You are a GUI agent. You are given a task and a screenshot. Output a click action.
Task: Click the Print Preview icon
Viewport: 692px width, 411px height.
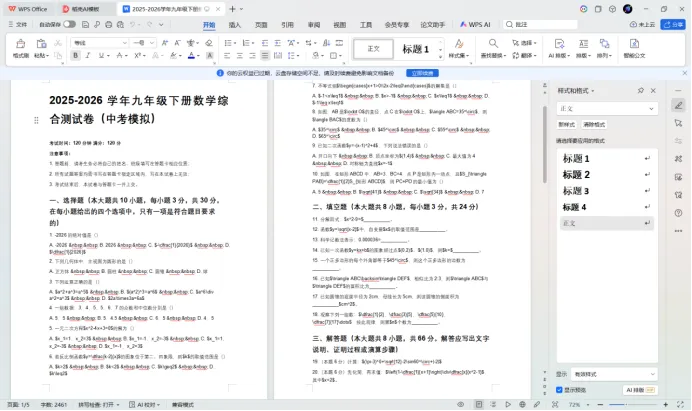[120, 25]
